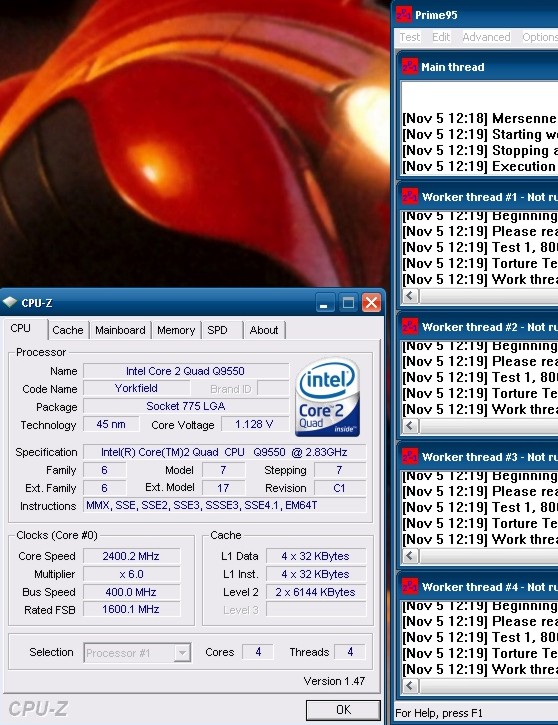Open the About tab
This screenshot has width=558, height=725.
pyautogui.click(x=264, y=330)
